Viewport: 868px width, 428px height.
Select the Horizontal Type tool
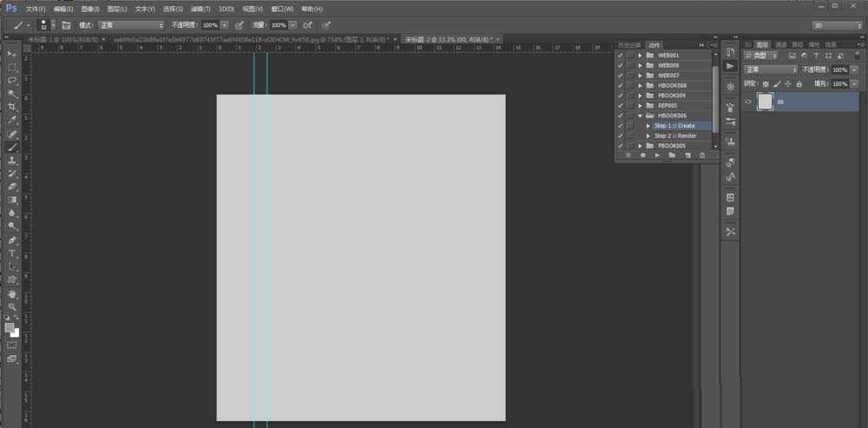[12, 254]
